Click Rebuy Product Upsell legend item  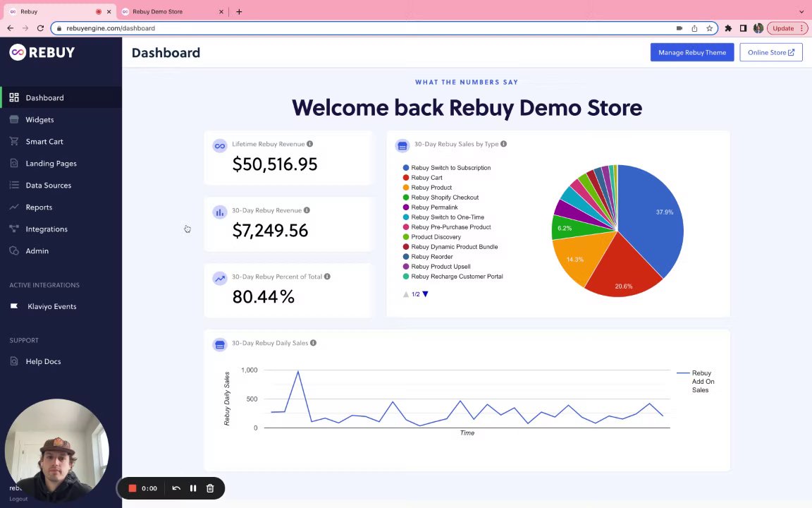pos(436,267)
